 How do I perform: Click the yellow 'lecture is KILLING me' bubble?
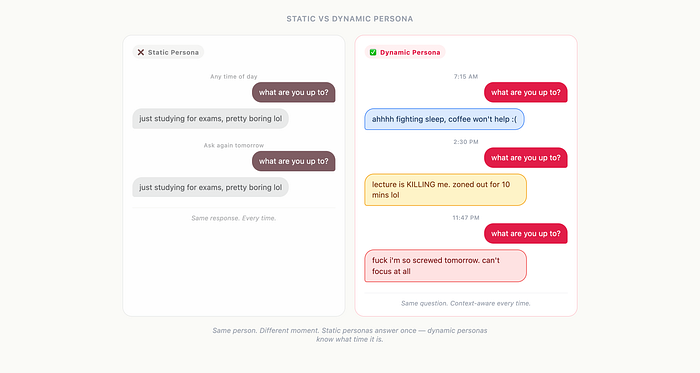tap(446, 190)
